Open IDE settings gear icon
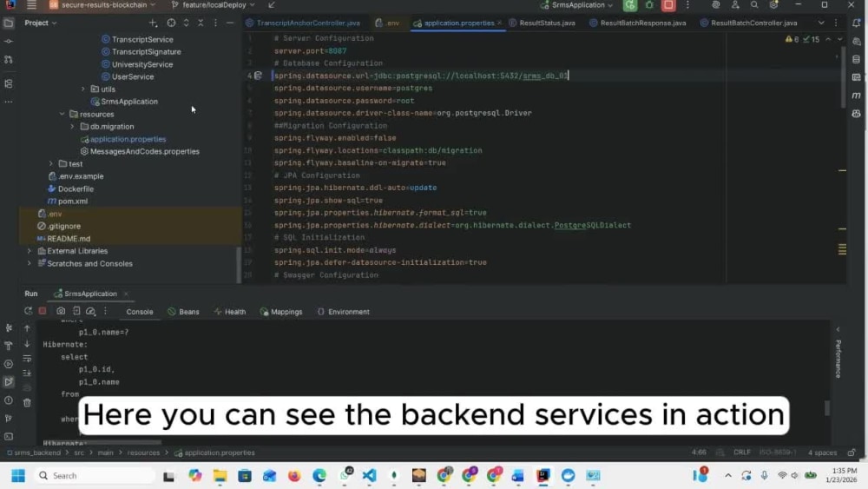This screenshot has width=868, height=489. coord(773,5)
